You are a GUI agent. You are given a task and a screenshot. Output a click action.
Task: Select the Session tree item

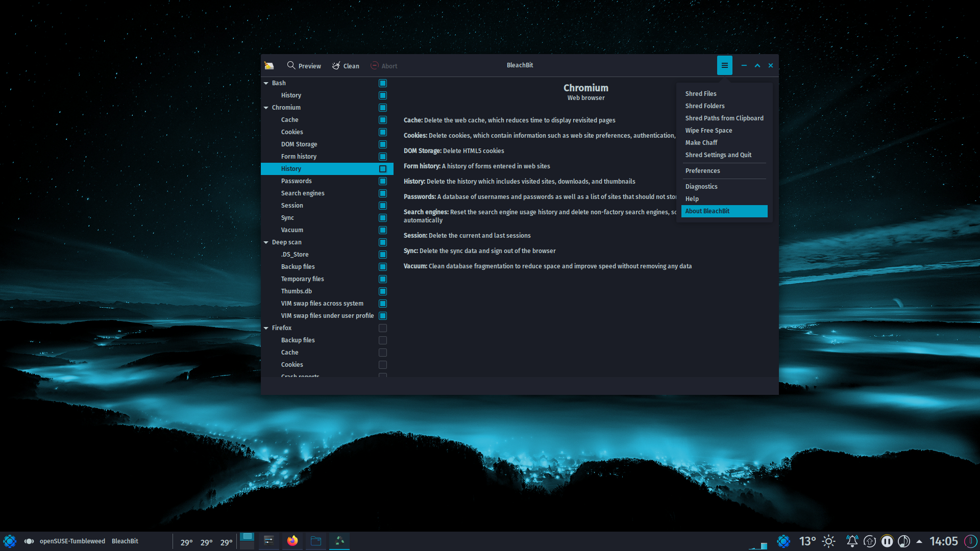pos(327,206)
